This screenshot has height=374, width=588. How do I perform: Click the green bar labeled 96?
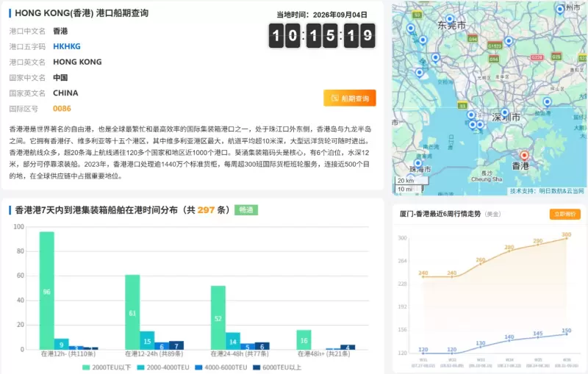47,290
